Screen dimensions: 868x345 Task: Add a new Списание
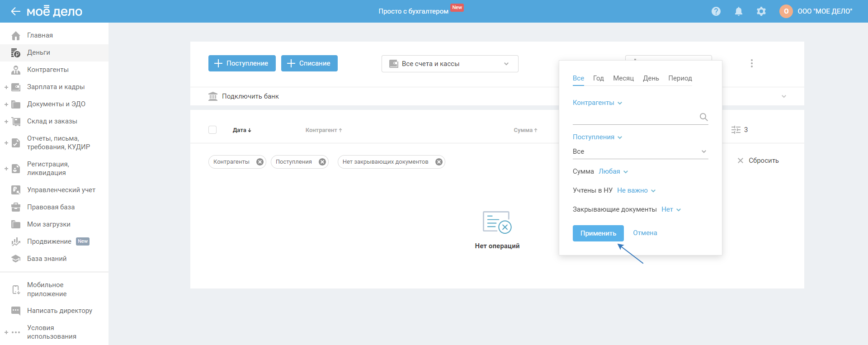tap(309, 63)
